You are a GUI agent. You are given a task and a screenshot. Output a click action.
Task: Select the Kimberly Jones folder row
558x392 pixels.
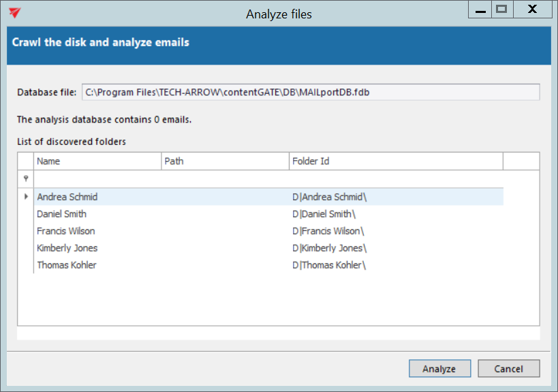(67, 248)
